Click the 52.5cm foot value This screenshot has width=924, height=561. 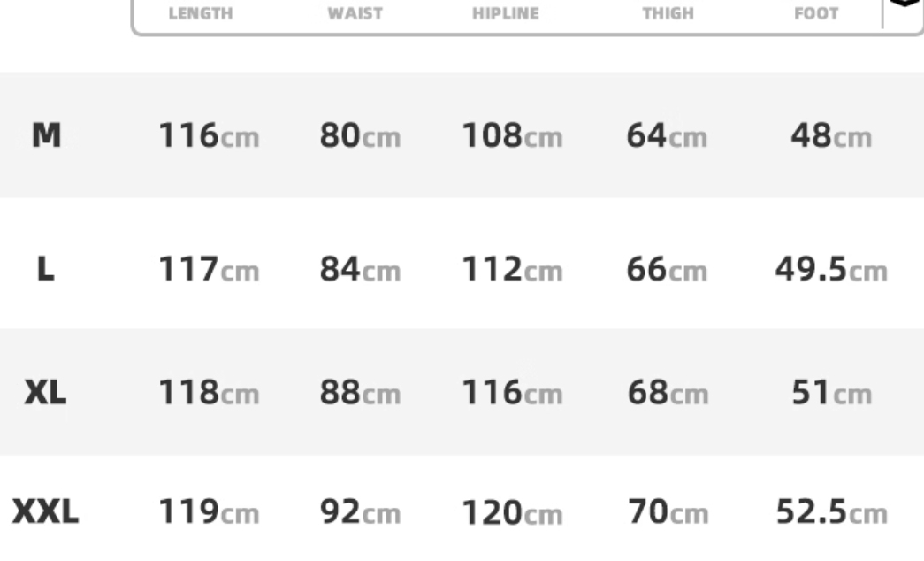click(x=831, y=511)
